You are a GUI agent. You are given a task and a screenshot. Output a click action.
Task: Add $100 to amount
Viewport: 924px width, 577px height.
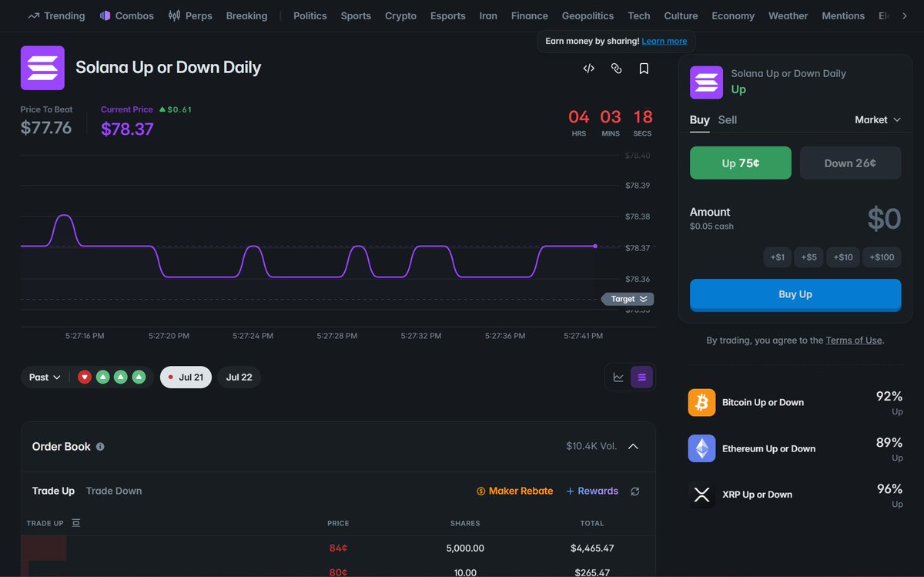click(882, 257)
